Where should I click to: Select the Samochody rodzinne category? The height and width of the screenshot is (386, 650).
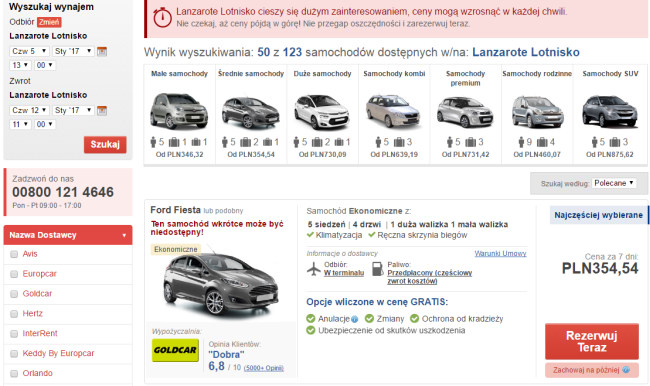click(537, 114)
